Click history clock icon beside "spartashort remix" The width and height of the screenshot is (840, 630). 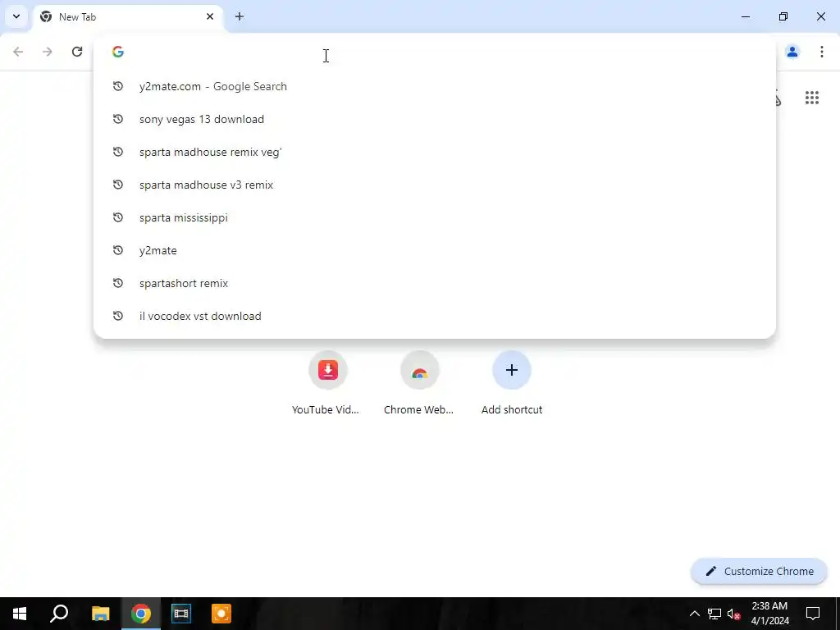pos(118,283)
